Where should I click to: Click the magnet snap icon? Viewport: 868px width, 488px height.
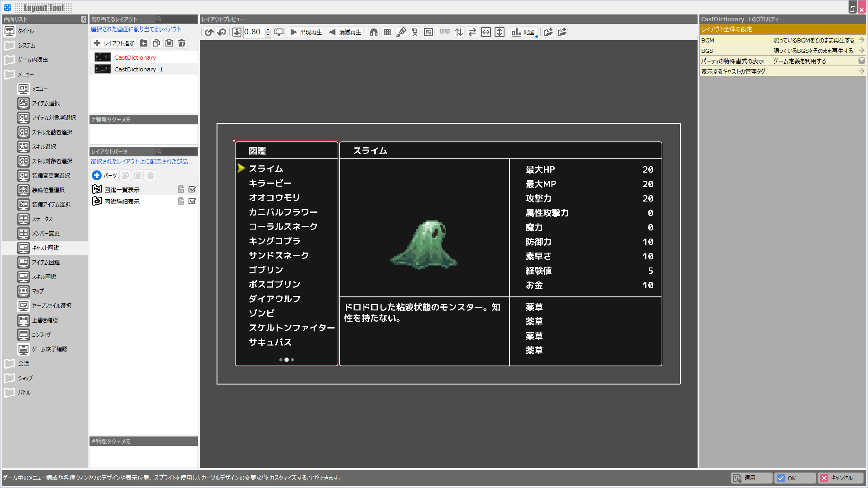pyautogui.click(x=374, y=32)
